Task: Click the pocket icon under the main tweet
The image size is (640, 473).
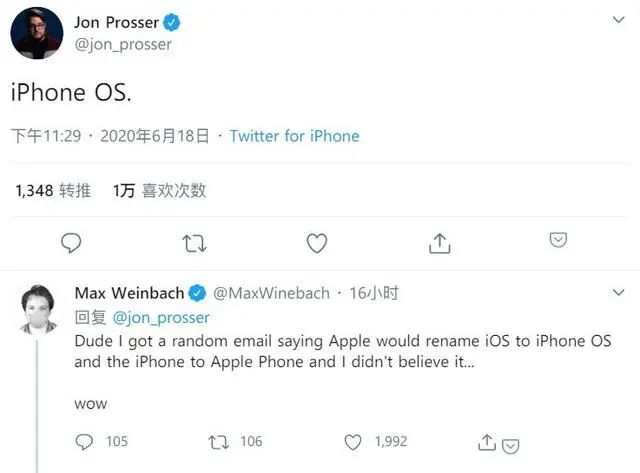Action: (x=559, y=240)
